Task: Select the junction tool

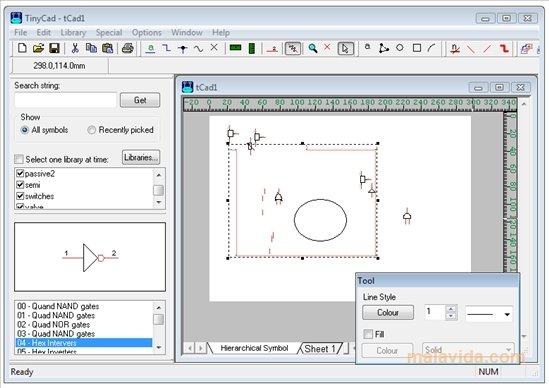Action: click(x=183, y=48)
